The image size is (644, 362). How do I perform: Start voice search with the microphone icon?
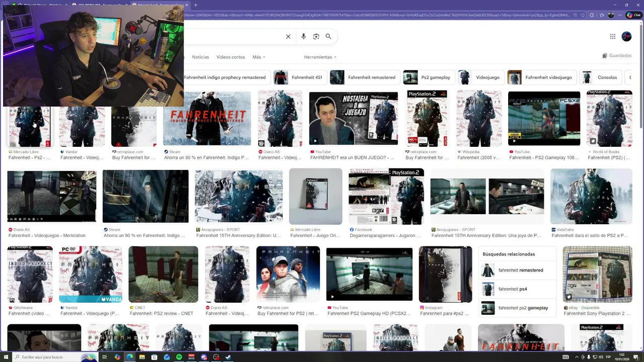[303, 37]
